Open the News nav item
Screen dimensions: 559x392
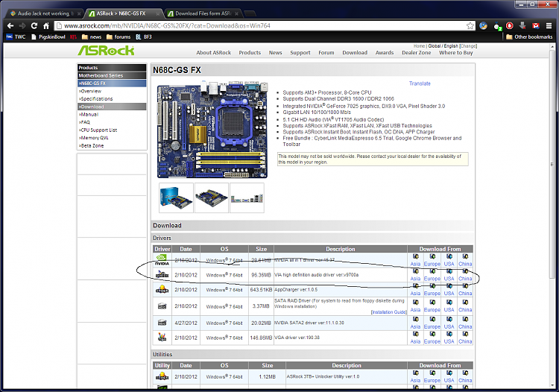[275, 52]
